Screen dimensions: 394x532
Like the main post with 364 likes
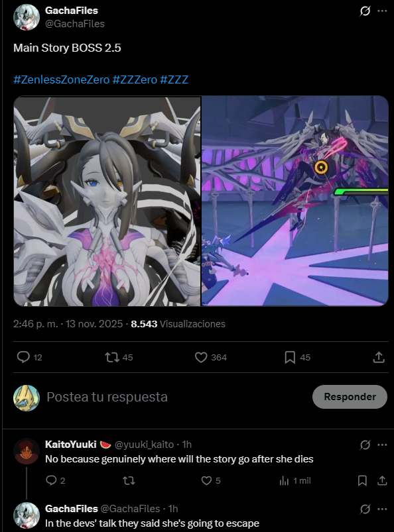(201, 357)
